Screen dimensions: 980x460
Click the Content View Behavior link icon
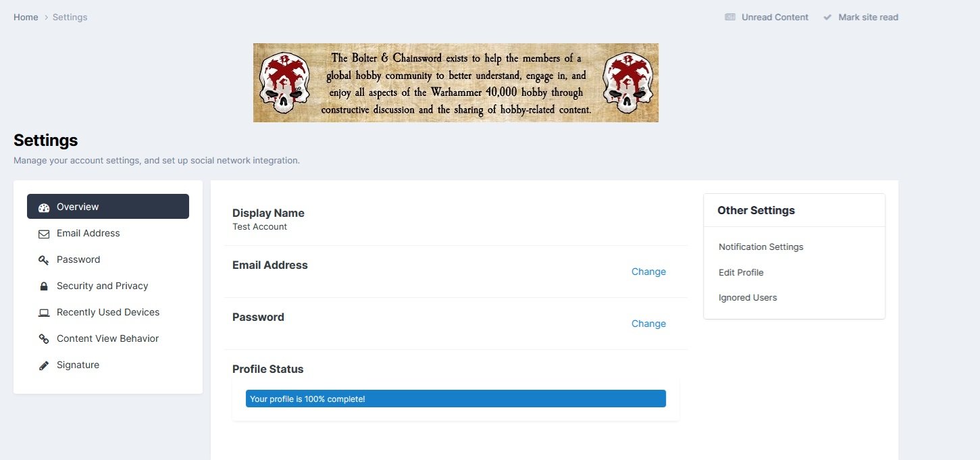coord(44,339)
